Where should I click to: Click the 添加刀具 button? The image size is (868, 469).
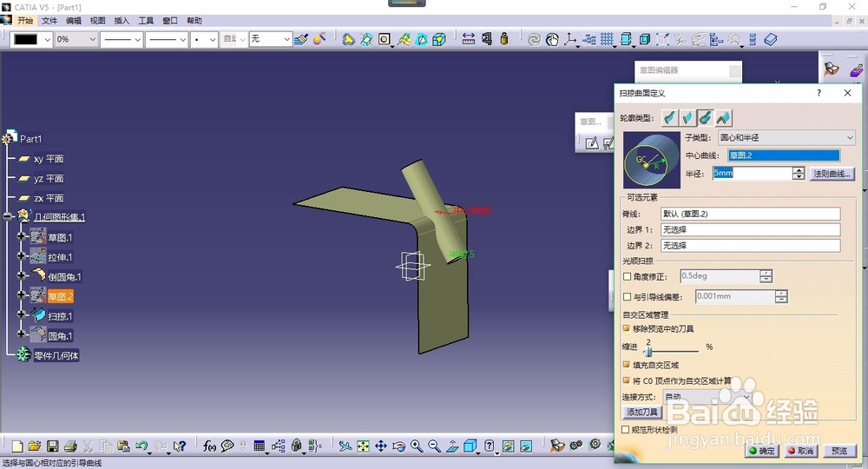point(642,412)
